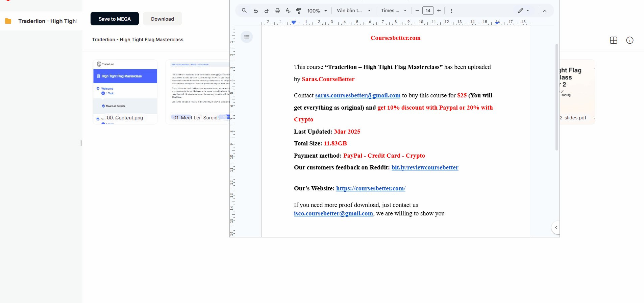Click the "Total Size: 11.83GB" line

320,143
